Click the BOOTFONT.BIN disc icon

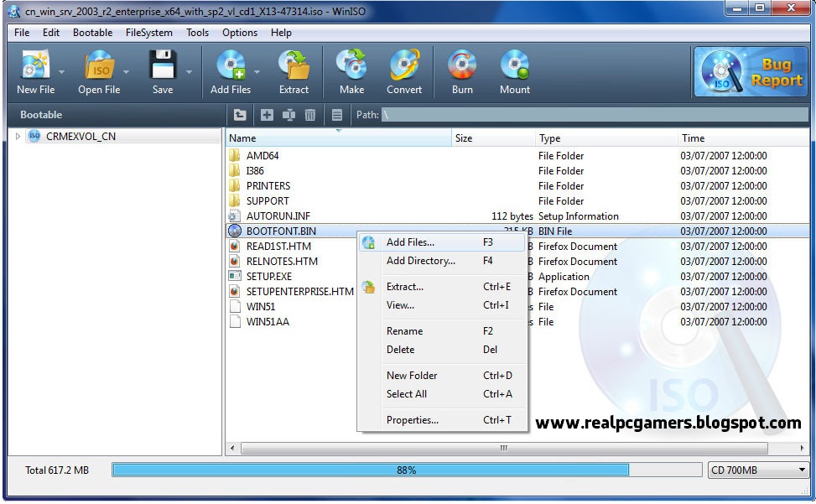(x=235, y=231)
